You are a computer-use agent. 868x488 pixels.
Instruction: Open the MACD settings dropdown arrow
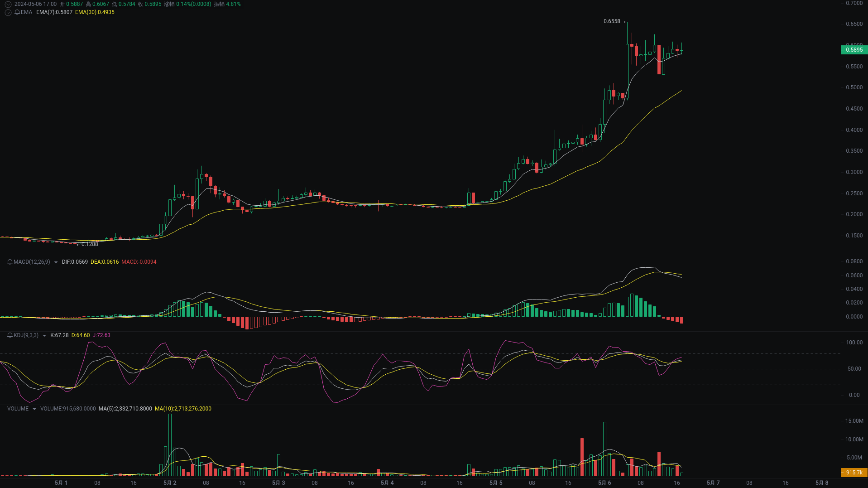(55, 262)
